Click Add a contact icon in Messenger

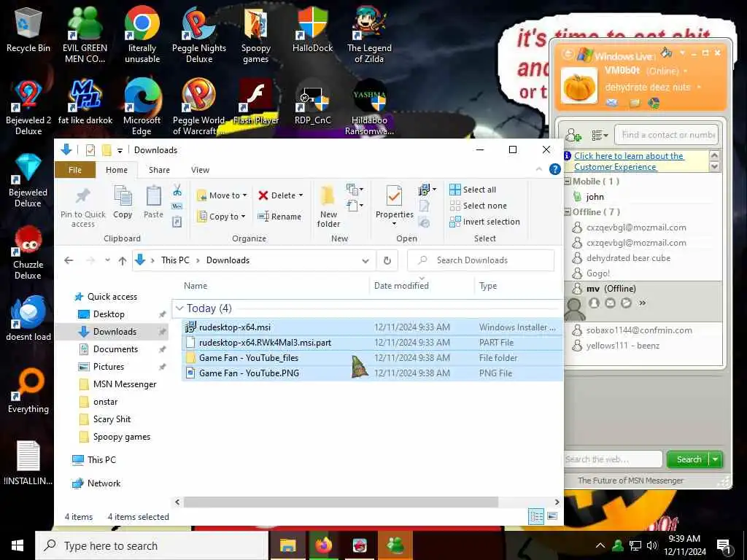573,135
